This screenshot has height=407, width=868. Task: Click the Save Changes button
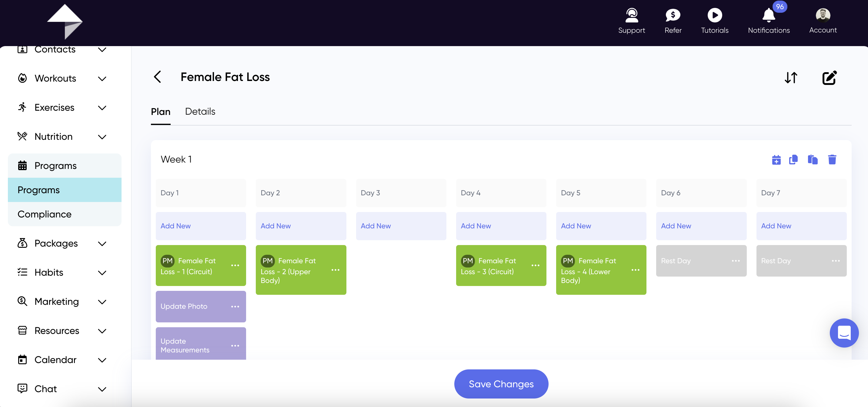501,384
